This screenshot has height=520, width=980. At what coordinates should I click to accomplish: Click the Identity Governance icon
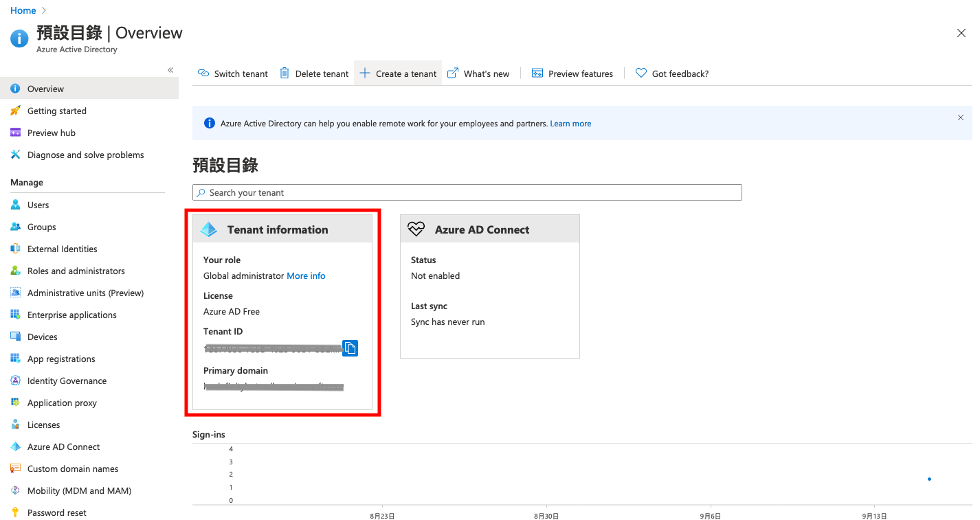tap(15, 381)
